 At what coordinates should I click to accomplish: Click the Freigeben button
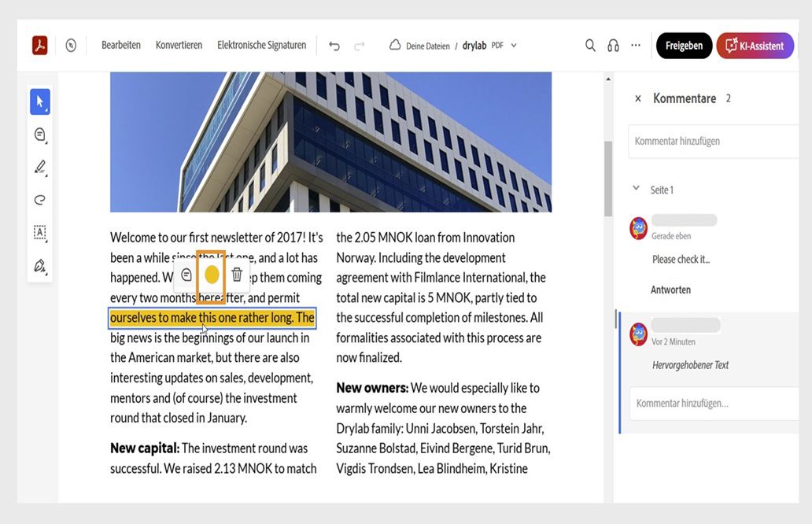point(684,46)
